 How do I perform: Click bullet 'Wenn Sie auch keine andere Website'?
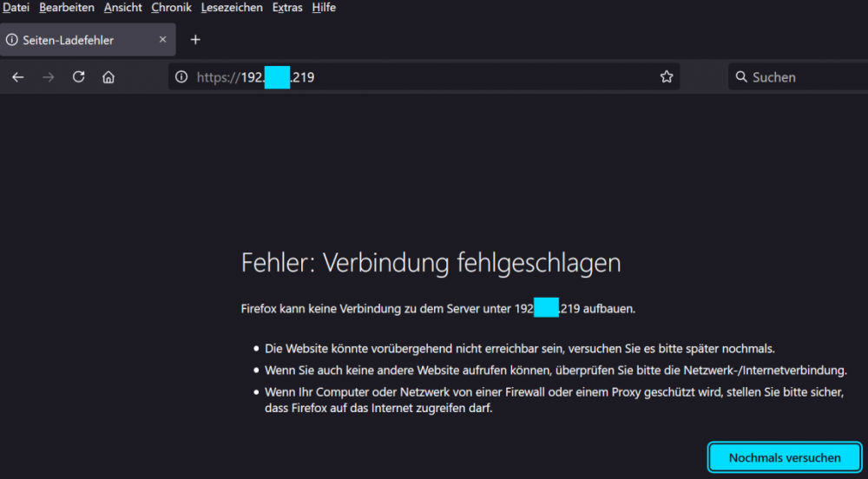point(556,370)
